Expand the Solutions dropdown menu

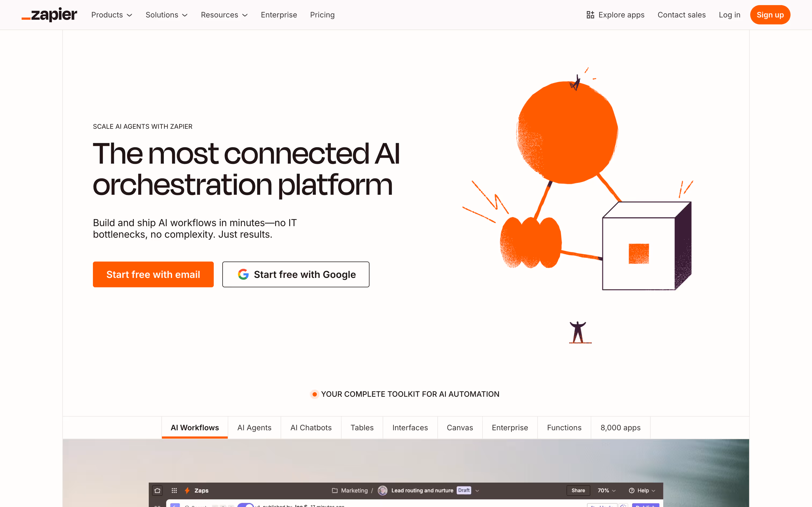click(166, 15)
